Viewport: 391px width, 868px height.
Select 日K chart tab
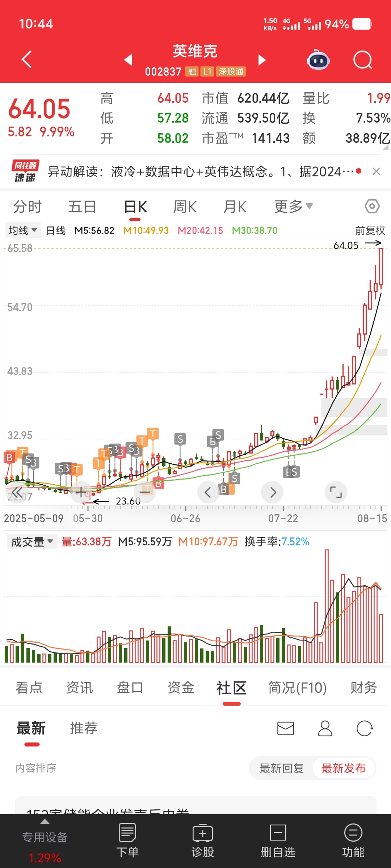(x=135, y=207)
